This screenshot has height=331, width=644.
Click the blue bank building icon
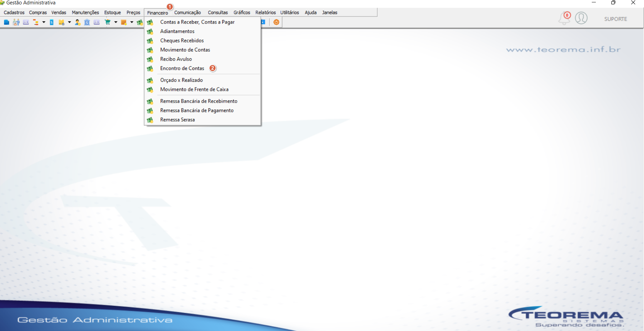(87, 22)
